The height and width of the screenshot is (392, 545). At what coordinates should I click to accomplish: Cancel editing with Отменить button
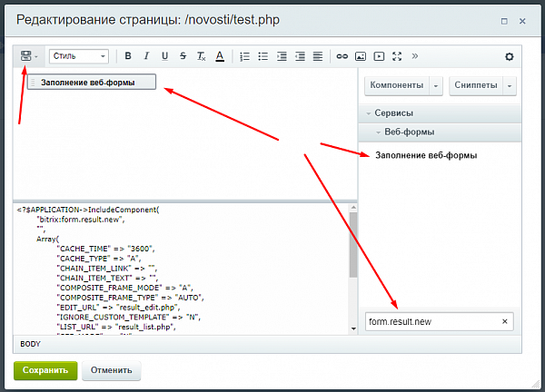tap(111, 370)
